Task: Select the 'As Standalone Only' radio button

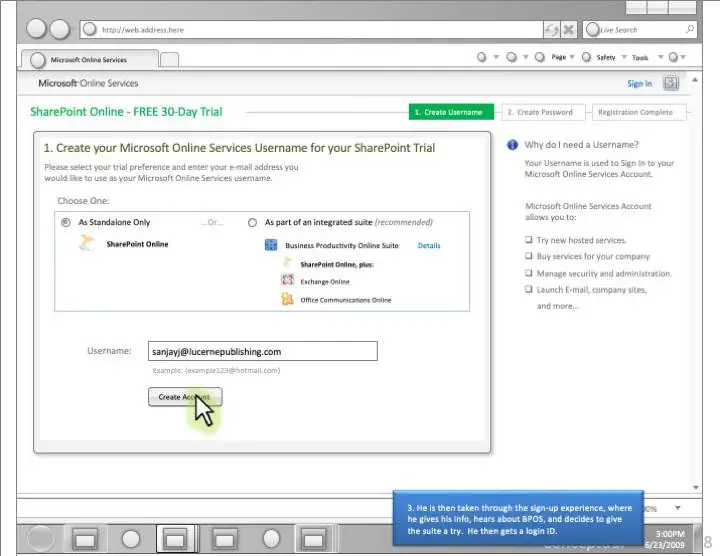Action: click(x=66, y=222)
